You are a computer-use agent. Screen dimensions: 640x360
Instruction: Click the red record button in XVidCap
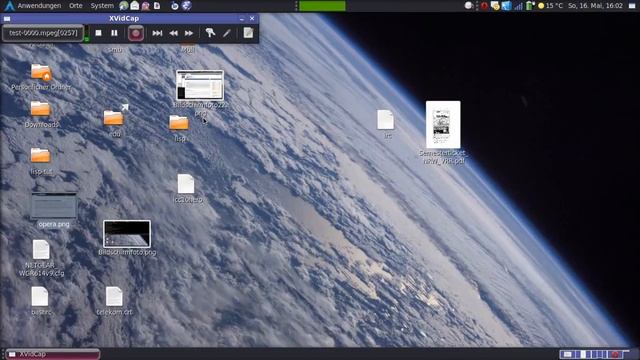(x=136, y=33)
